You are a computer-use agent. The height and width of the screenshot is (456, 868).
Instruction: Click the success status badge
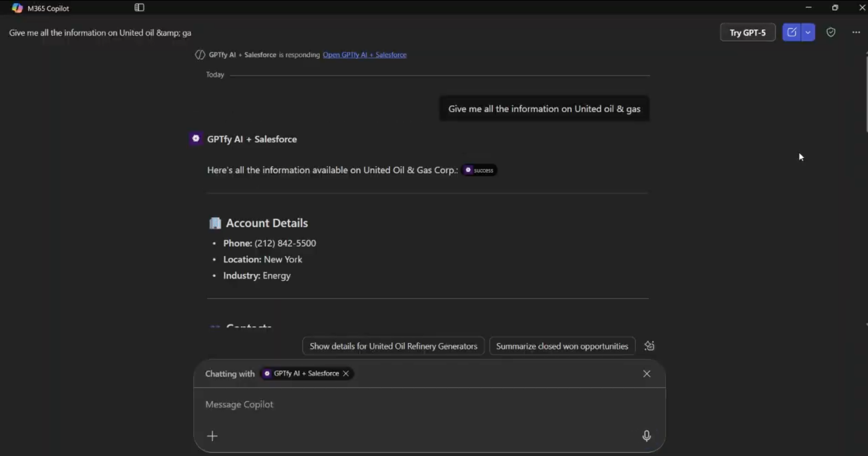click(479, 170)
